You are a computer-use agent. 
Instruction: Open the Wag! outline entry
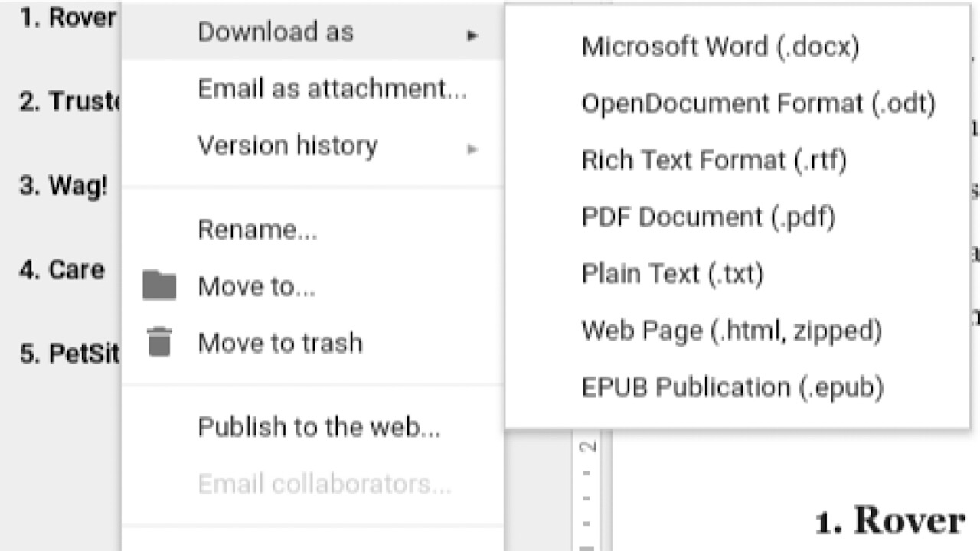point(64,186)
